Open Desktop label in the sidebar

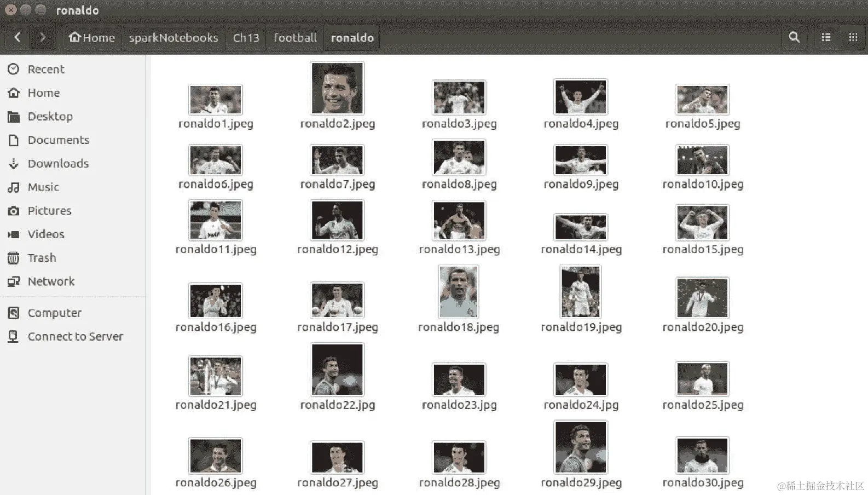(x=50, y=116)
